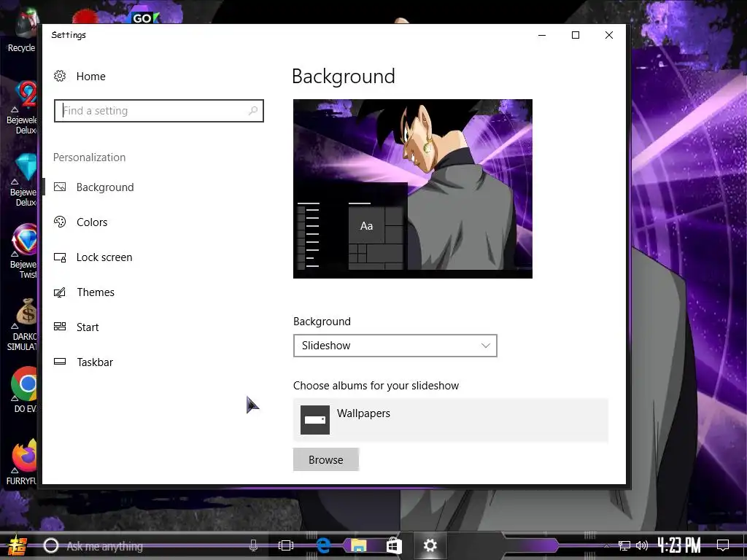This screenshot has height=560, width=747.
Task: Click the Browse button
Action: click(x=326, y=459)
